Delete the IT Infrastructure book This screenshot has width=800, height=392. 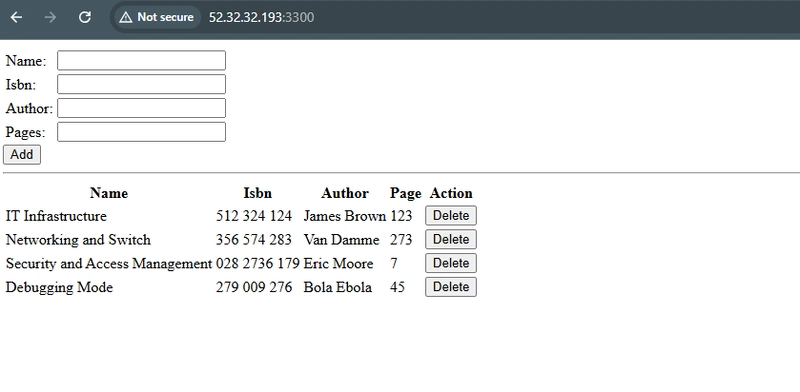451,215
